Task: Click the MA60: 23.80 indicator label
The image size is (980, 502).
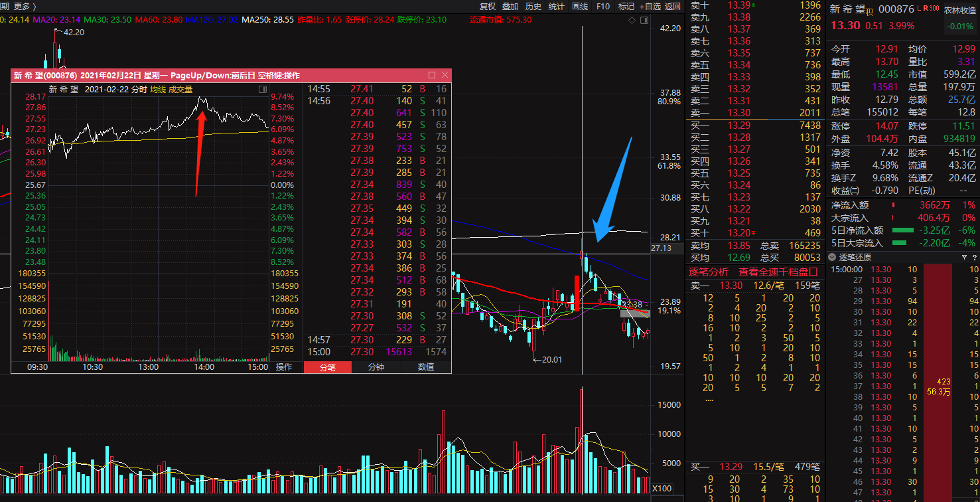Action: 158,19
